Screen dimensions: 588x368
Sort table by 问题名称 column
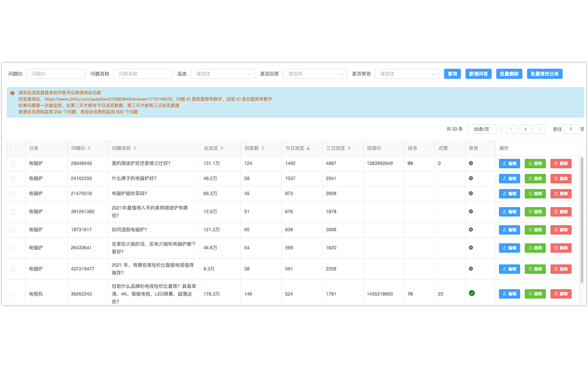coord(135,148)
